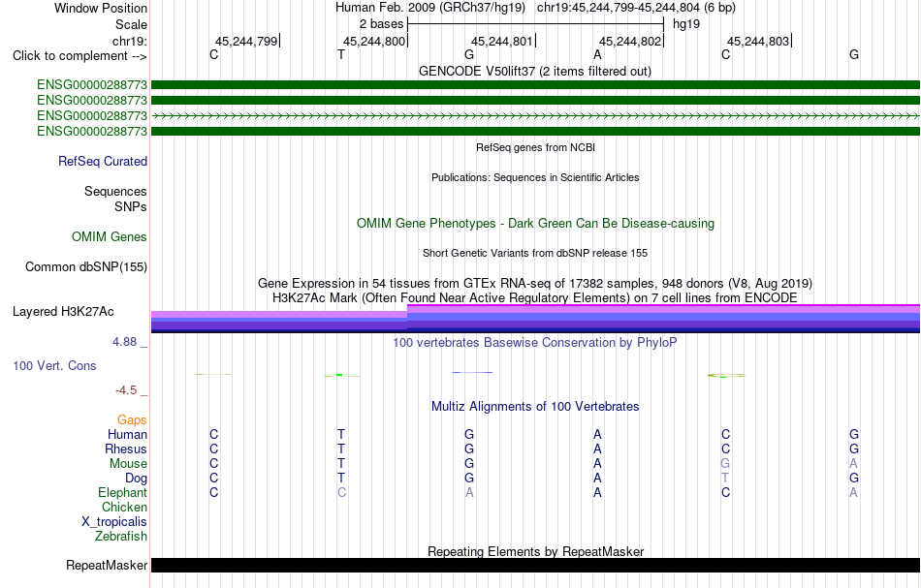Click the Sequences track label
This screenshot has height=588, width=921.
(x=115, y=191)
